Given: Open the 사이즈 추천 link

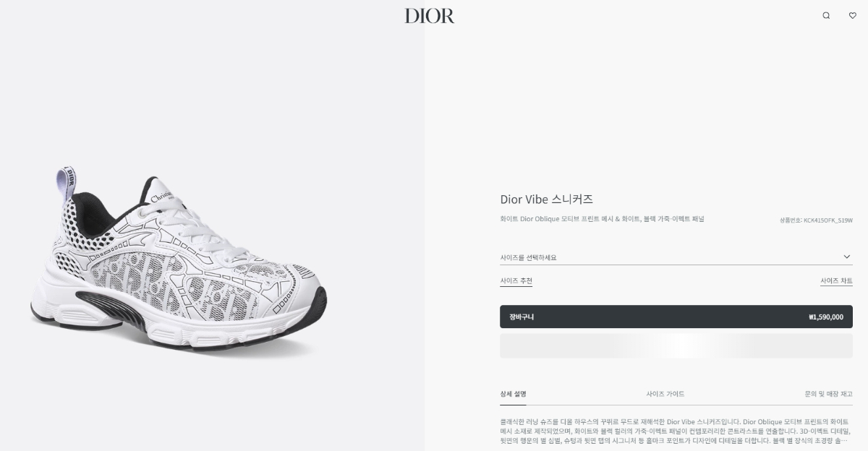Looking at the screenshot, I should pyautogui.click(x=516, y=280).
